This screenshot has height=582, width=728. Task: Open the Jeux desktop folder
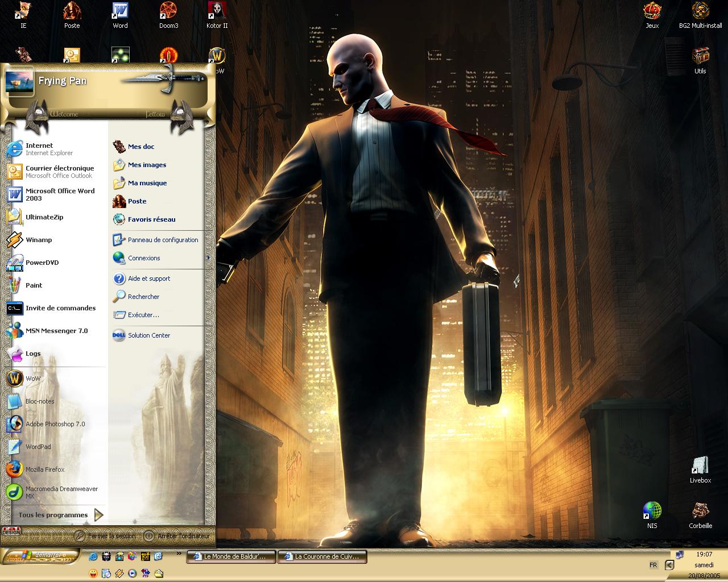tap(652, 15)
